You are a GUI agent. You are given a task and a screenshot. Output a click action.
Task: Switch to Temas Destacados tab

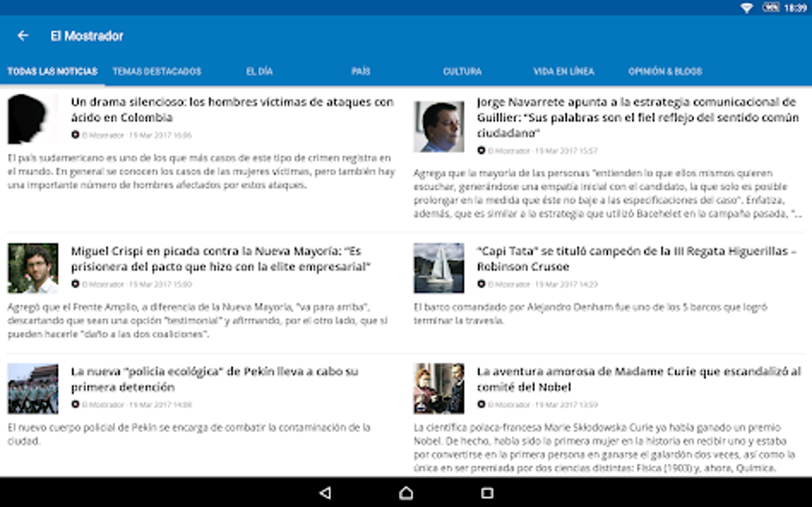[x=157, y=72]
